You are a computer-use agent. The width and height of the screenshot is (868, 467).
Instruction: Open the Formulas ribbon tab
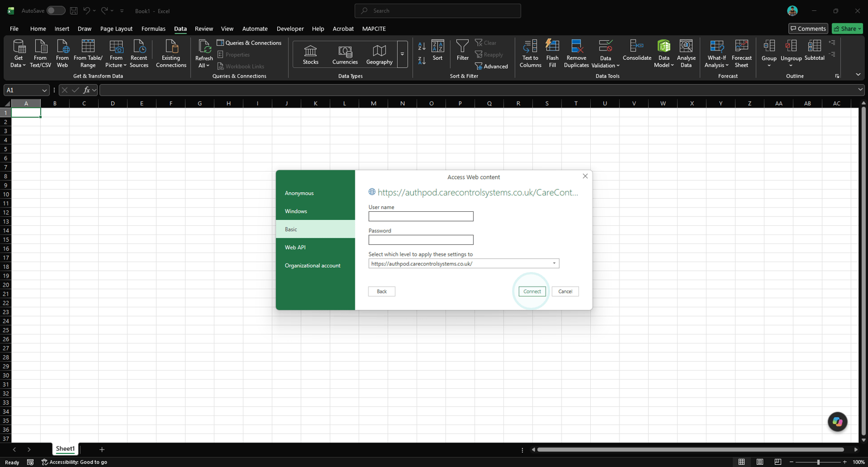tap(154, 29)
